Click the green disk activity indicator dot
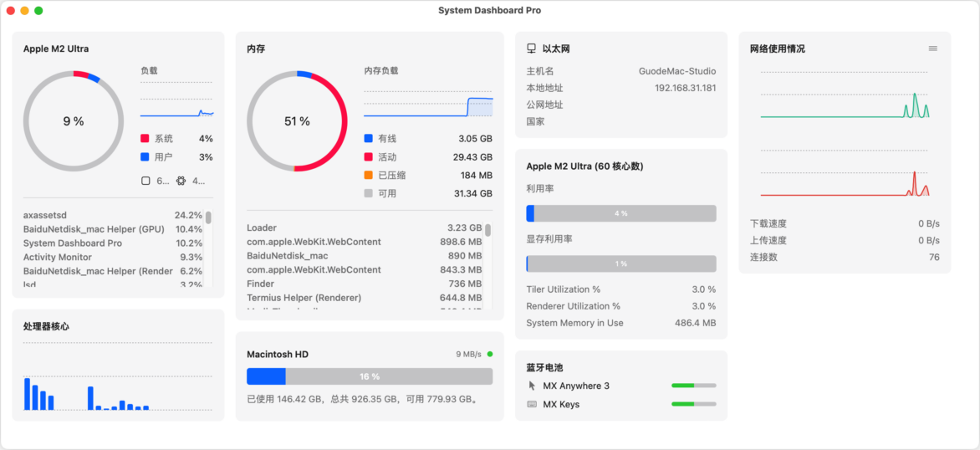This screenshot has width=980, height=450. [x=490, y=354]
